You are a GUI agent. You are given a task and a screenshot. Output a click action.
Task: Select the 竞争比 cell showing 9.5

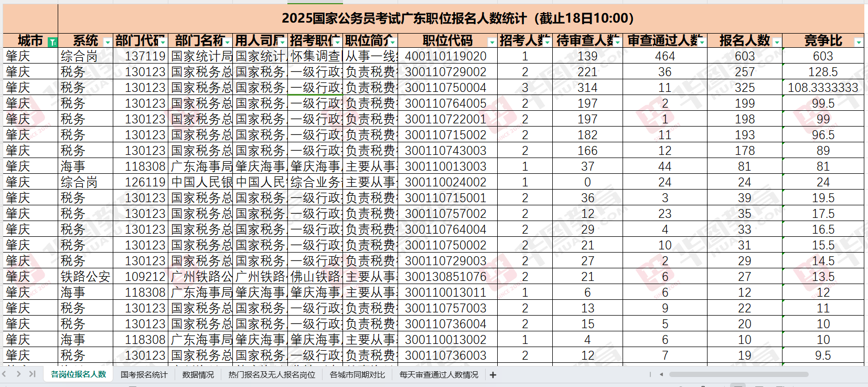(823, 355)
